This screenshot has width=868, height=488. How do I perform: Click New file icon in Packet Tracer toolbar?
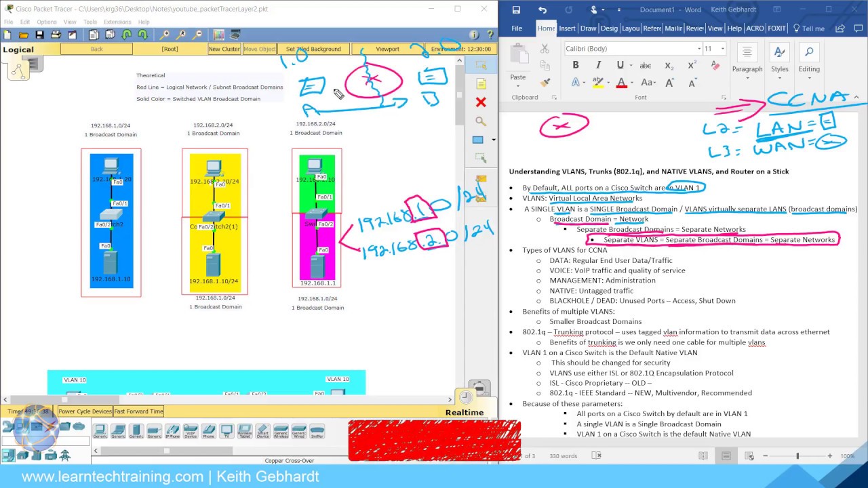8,35
